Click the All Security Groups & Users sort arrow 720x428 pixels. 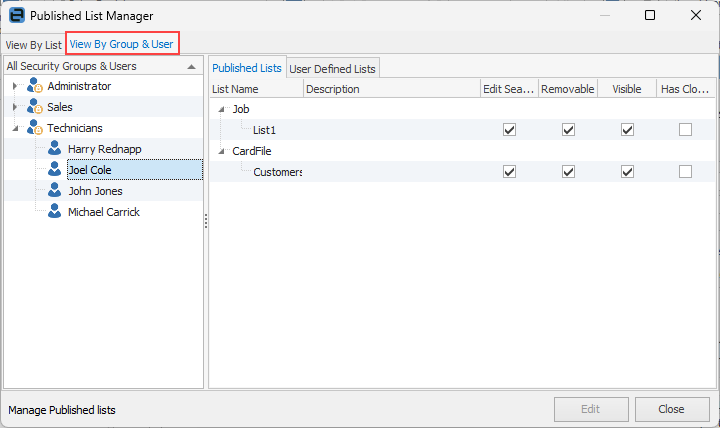tap(191, 67)
